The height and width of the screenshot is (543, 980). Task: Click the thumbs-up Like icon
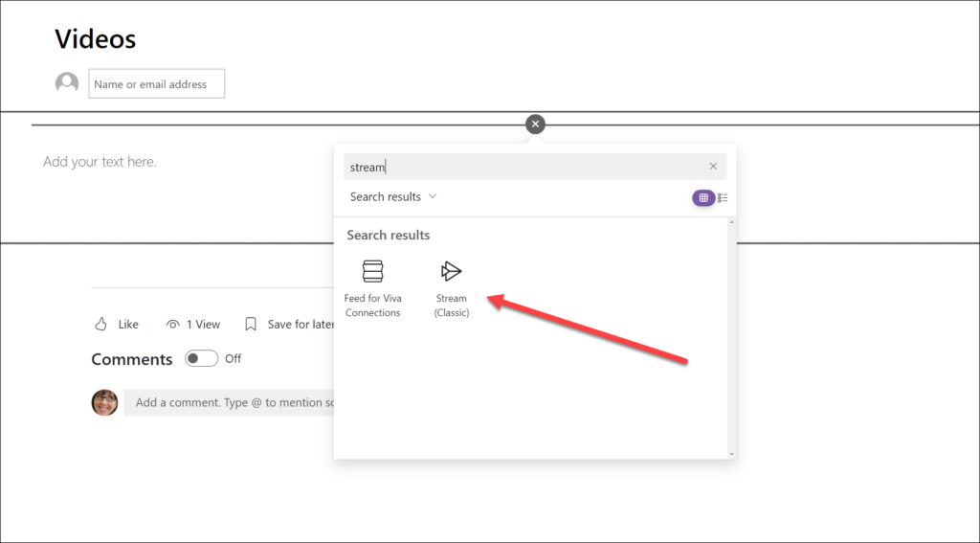pos(100,324)
